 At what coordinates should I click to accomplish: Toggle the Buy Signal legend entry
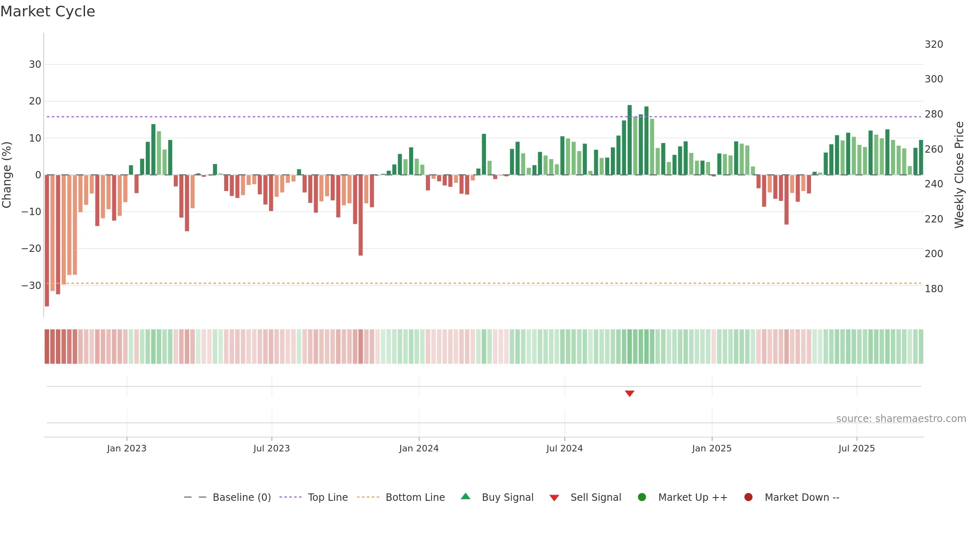(497, 497)
